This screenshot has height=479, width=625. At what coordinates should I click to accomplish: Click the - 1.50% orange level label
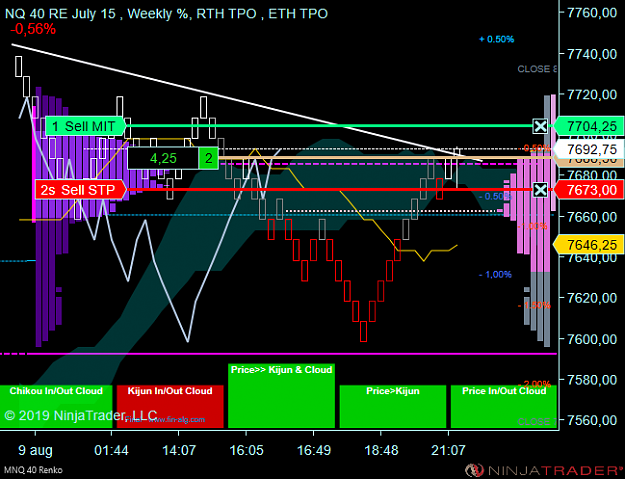coord(534,305)
